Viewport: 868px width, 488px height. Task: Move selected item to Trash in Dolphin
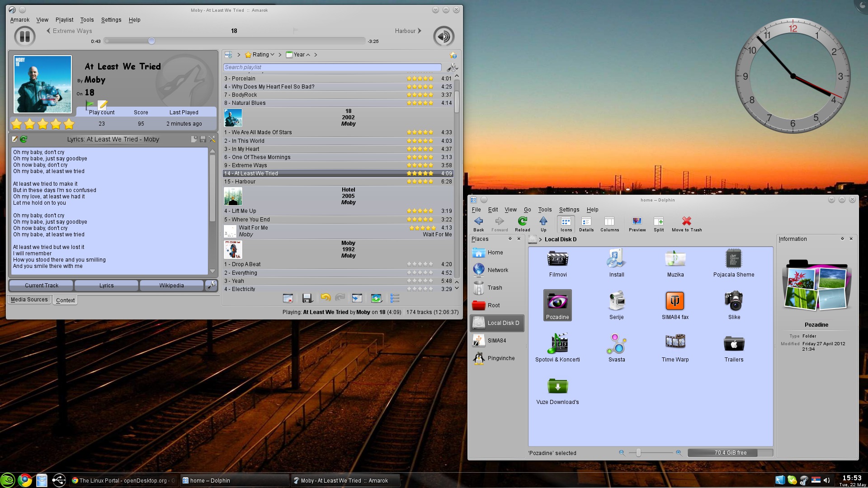click(687, 224)
